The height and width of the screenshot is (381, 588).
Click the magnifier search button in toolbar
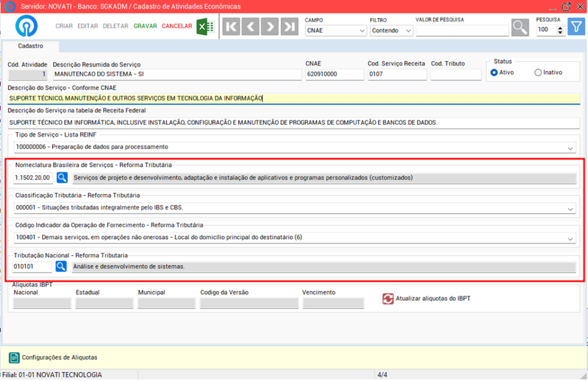click(x=520, y=27)
